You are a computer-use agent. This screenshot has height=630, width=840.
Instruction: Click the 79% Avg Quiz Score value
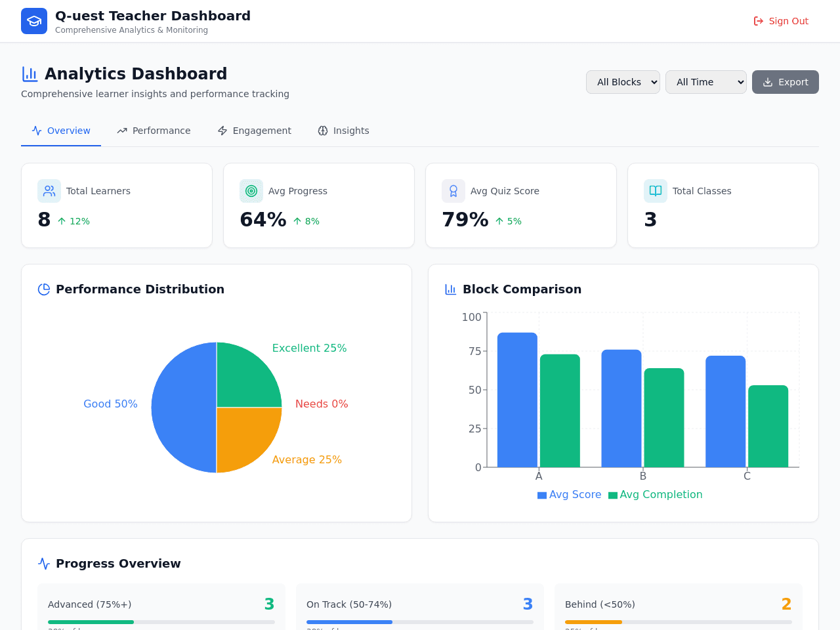465,220
